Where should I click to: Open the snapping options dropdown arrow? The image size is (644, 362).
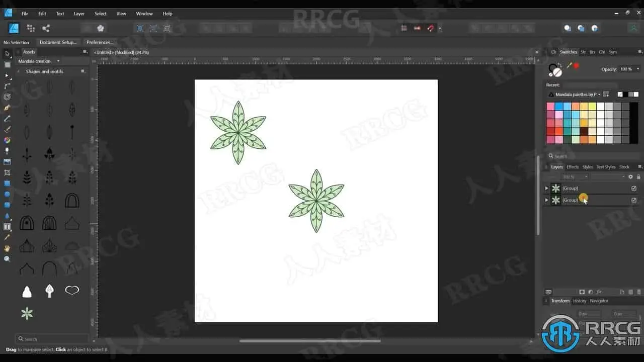(440, 28)
